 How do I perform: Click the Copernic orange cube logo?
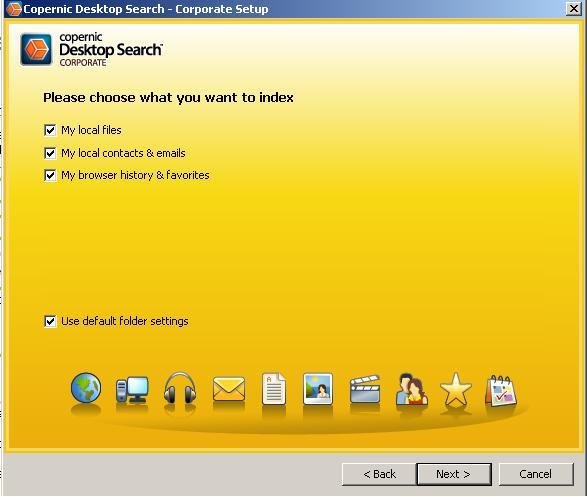(36, 49)
